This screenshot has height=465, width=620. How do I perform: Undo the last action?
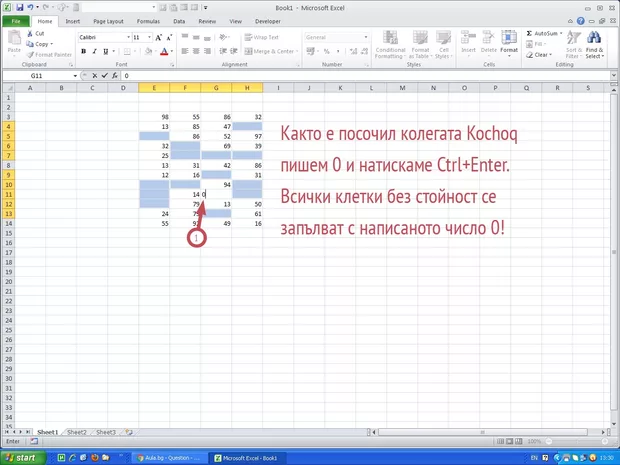coord(30,8)
